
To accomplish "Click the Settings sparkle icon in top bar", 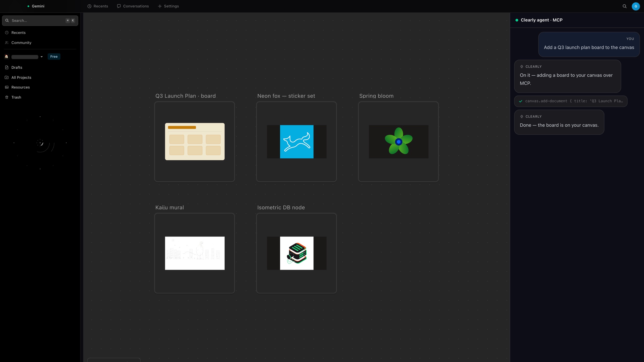I will [x=160, y=6].
